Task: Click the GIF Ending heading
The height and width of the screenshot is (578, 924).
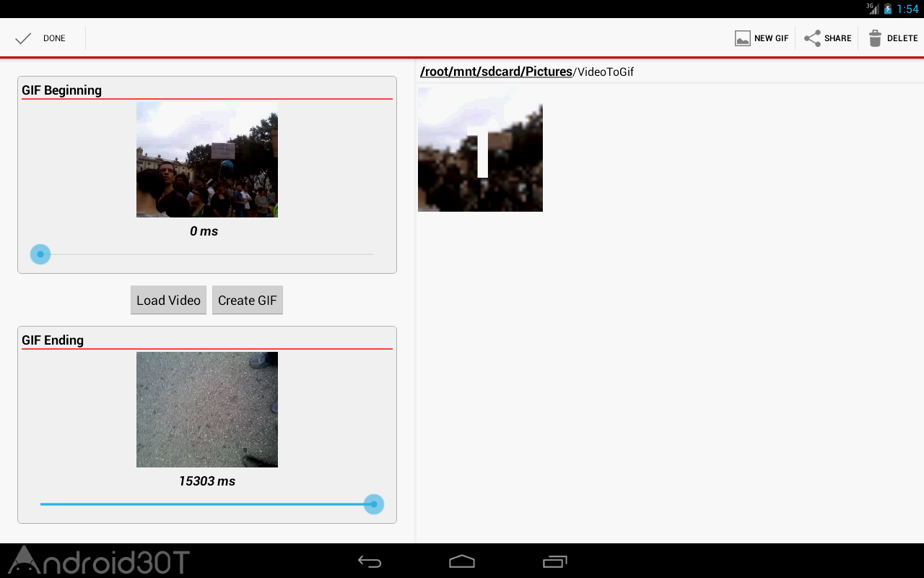Action: click(x=53, y=340)
